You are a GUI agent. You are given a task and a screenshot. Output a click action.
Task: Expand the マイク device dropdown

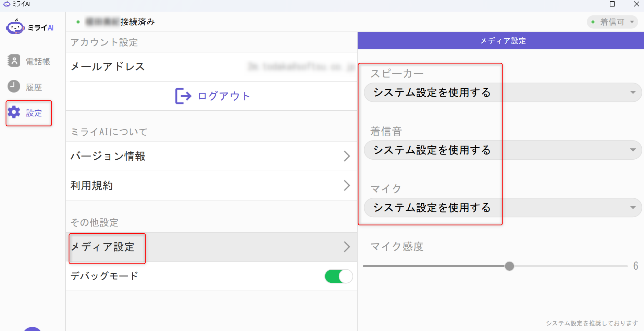(x=503, y=208)
